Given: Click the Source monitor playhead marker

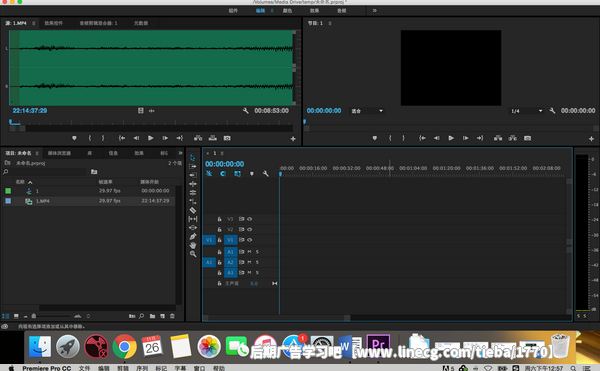Looking at the screenshot, I should [11, 122].
